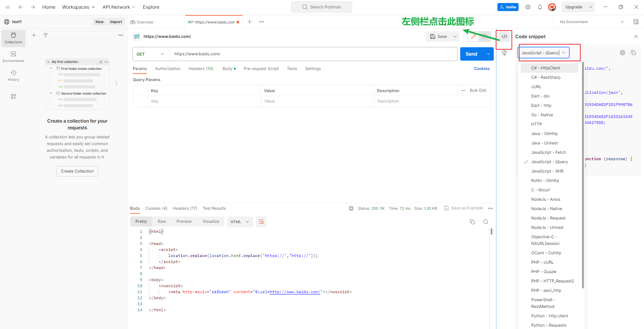This screenshot has height=329, width=644.
Task: Open the Collections sidebar panel
Action: 13,38
